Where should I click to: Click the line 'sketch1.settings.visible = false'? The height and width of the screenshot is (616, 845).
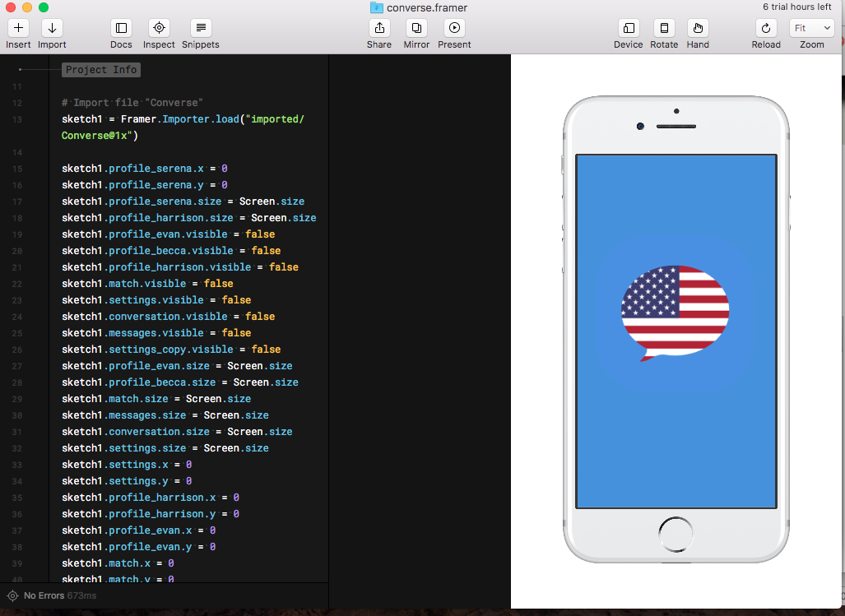[x=156, y=300]
